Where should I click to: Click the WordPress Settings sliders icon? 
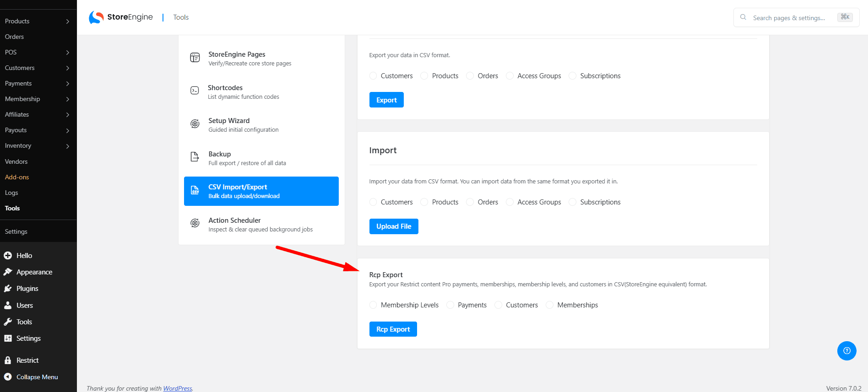(x=8, y=338)
